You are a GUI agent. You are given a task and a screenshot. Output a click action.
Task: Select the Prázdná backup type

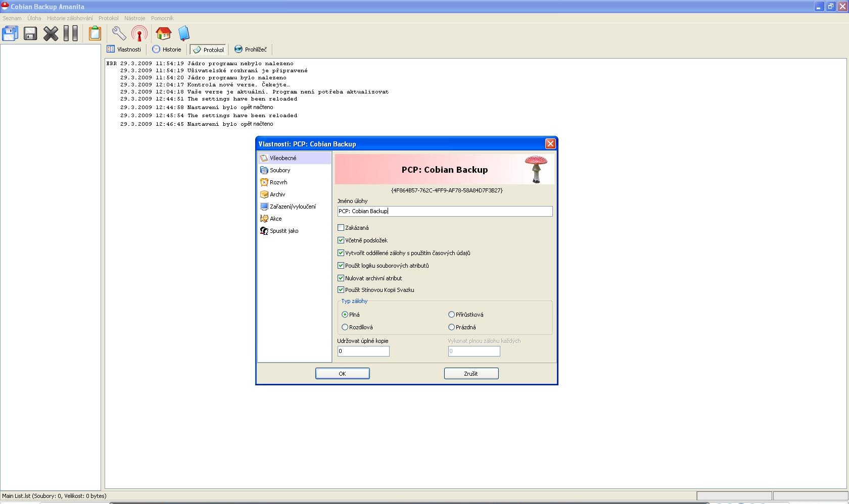coord(451,327)
